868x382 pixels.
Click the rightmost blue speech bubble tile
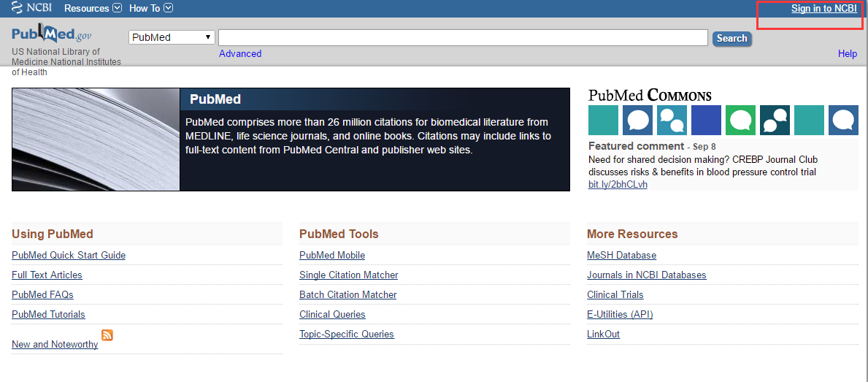click(843, 120)
